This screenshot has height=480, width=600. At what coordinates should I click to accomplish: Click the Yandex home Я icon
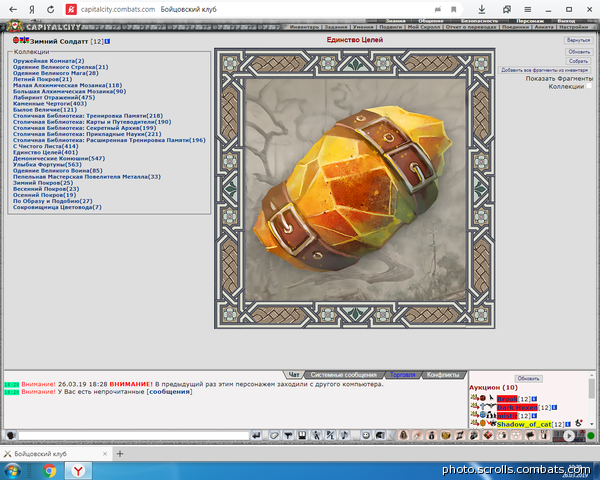32,9
